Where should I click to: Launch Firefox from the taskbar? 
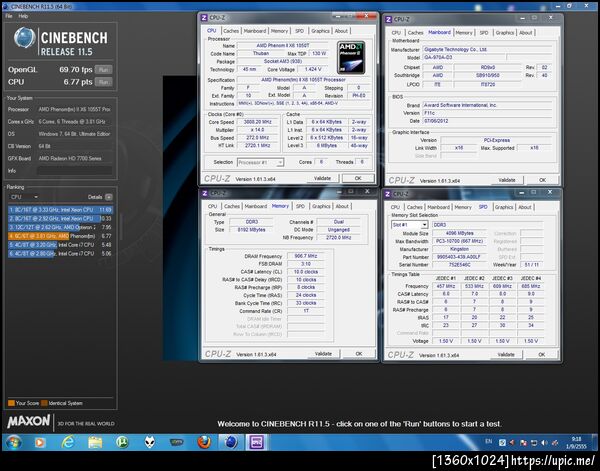click(x=204, y=442)
